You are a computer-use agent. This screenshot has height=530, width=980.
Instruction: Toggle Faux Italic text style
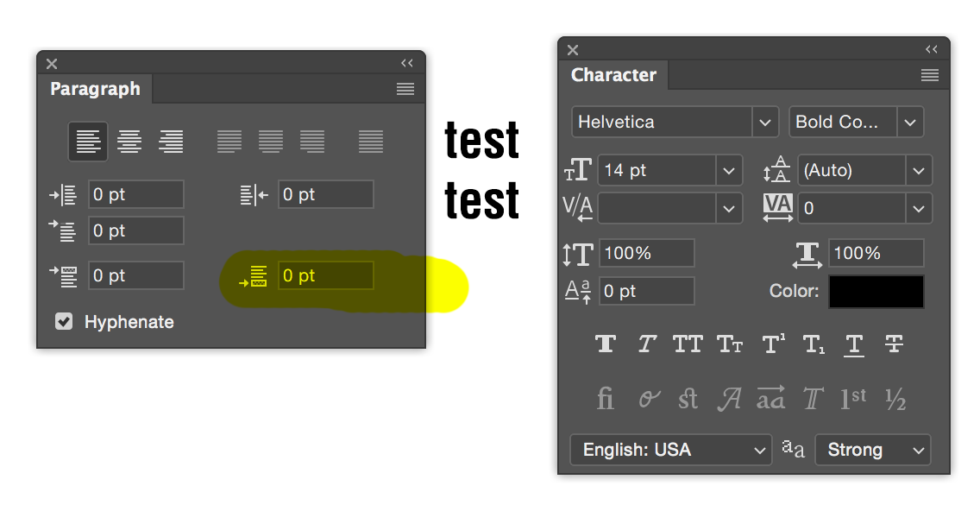[x=647, y=344]
